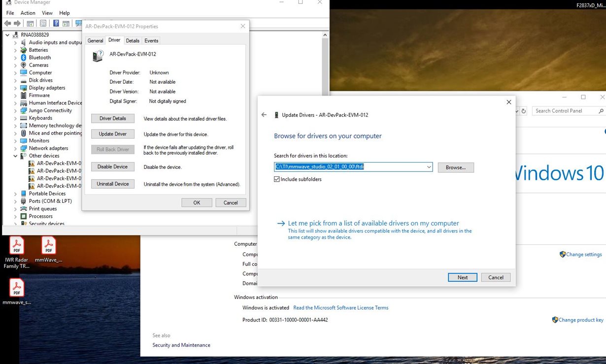Click the back navigation arrow in Device Manager

pyautogui.click(x=7, y=23)
